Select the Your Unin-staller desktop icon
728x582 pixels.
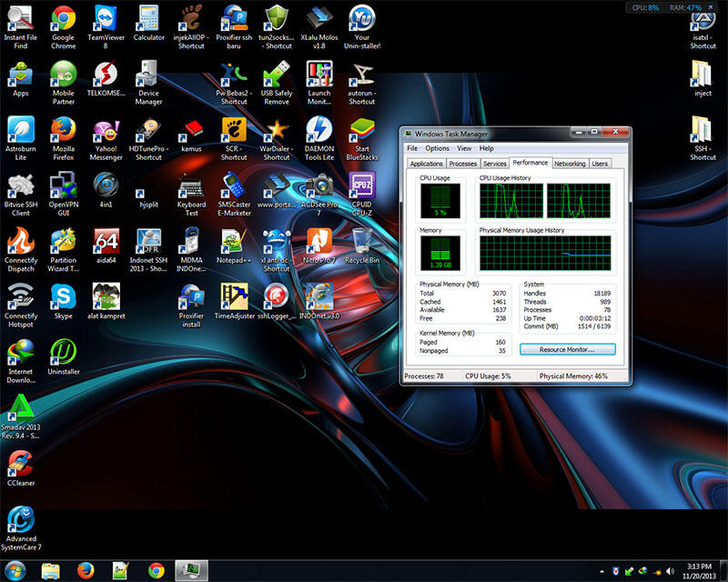coord(362,27)
